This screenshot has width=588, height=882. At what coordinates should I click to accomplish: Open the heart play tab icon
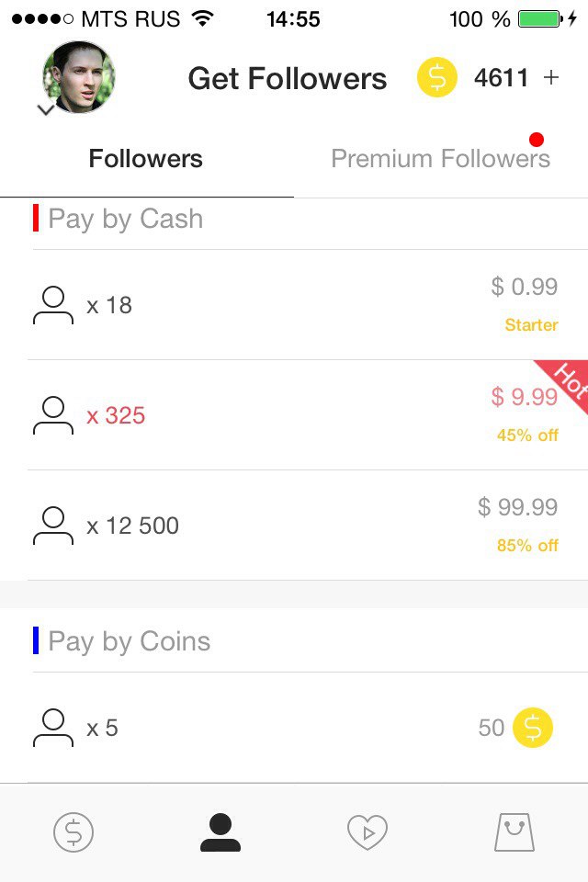(367, 832)
